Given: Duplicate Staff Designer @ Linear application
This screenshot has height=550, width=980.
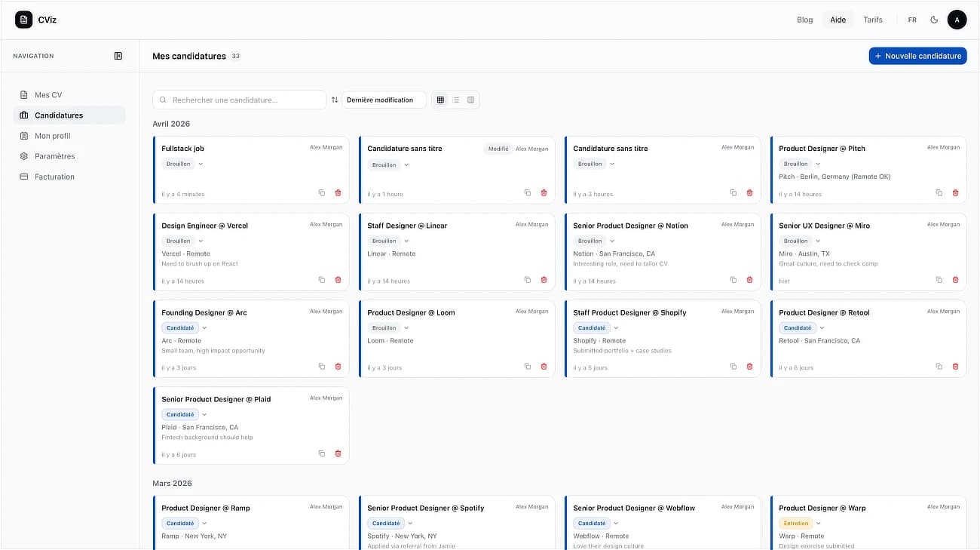Looking at the screenshot, I should pyautogui.click(x=528, y=280).
